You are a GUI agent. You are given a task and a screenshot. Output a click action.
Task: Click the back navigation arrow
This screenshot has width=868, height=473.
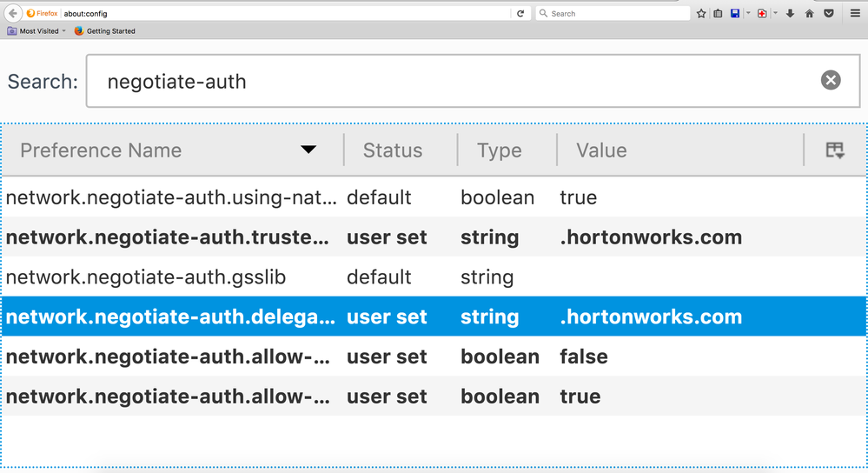pos(12,13)
